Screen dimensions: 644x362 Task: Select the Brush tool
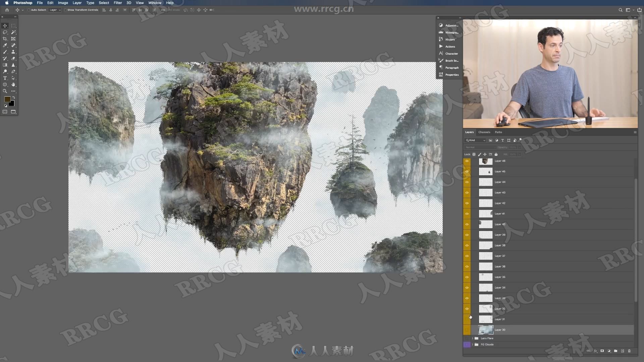pos(5,52)
